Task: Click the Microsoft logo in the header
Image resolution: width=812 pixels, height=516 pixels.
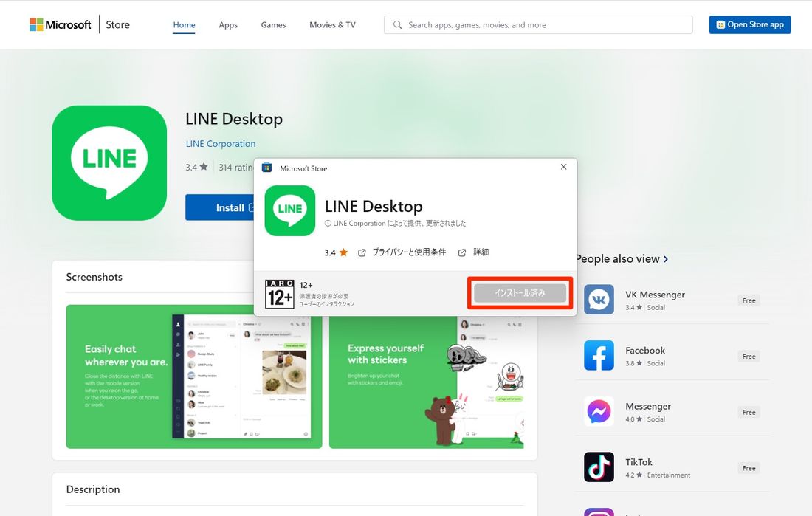Action: point(60,24)
